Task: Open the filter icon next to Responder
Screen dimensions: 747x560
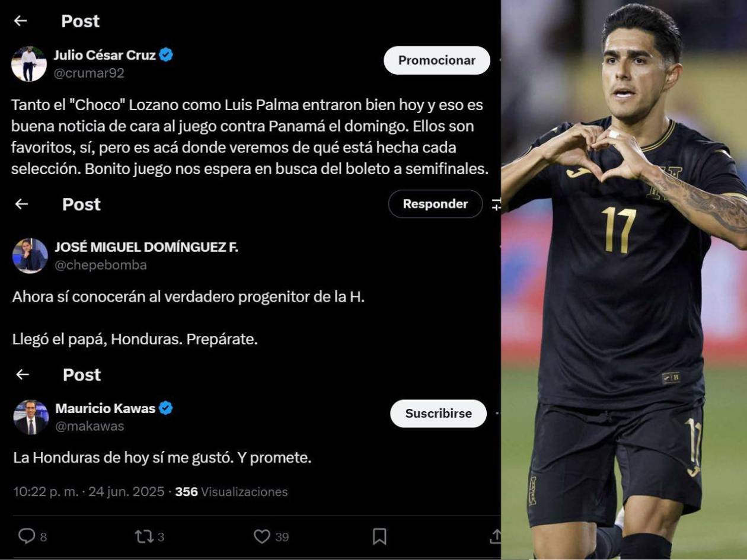Action: click(x=496, y=204)
